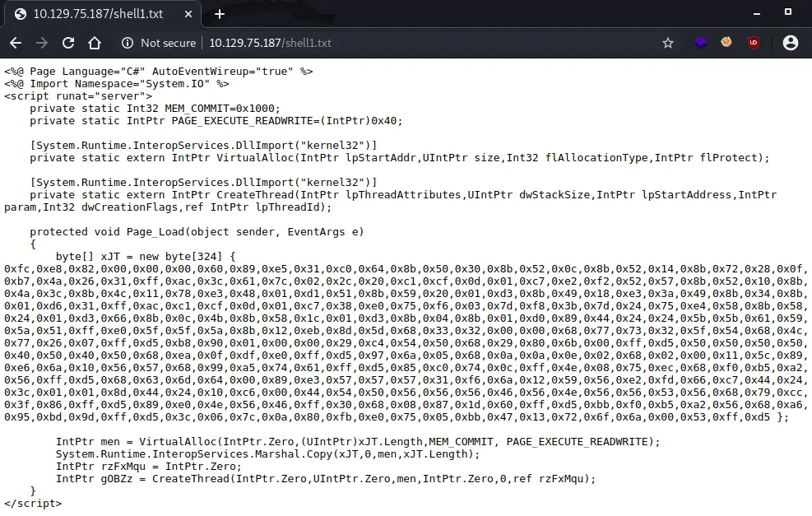
Task: Bookmark this page with the star
Action: [668, 43]
